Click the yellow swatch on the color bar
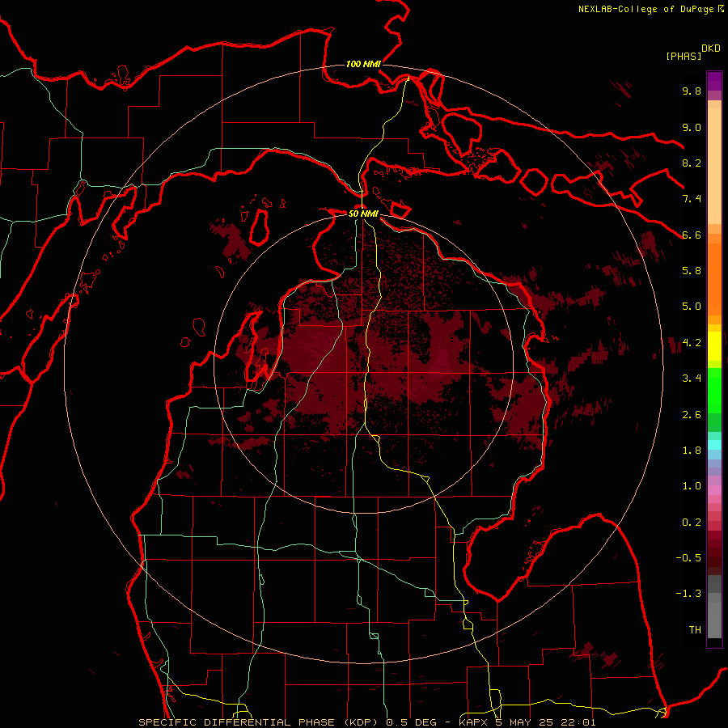The height and width of the screenshot is (728, 728). click(x=714, y=346)
